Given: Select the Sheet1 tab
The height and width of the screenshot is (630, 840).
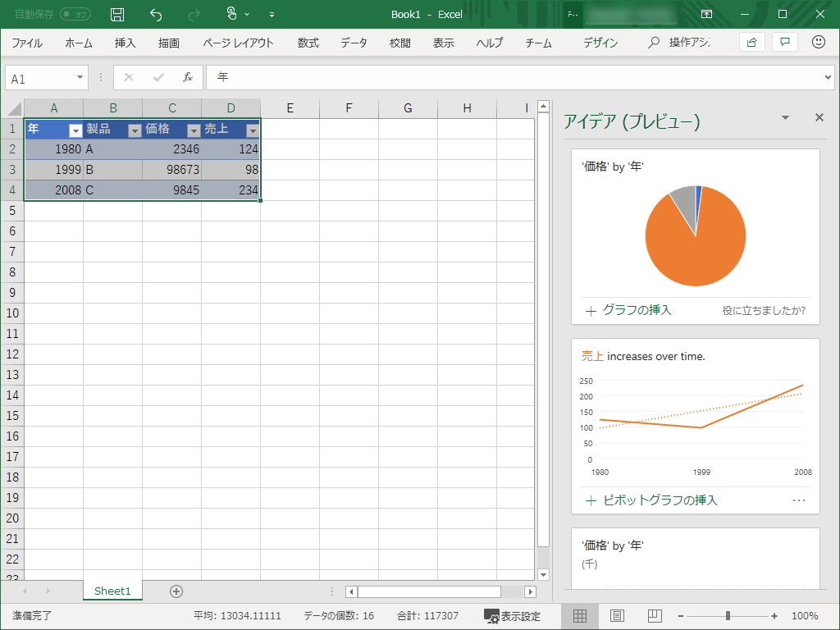Looking at the screenshot, I should pos(112,591).
